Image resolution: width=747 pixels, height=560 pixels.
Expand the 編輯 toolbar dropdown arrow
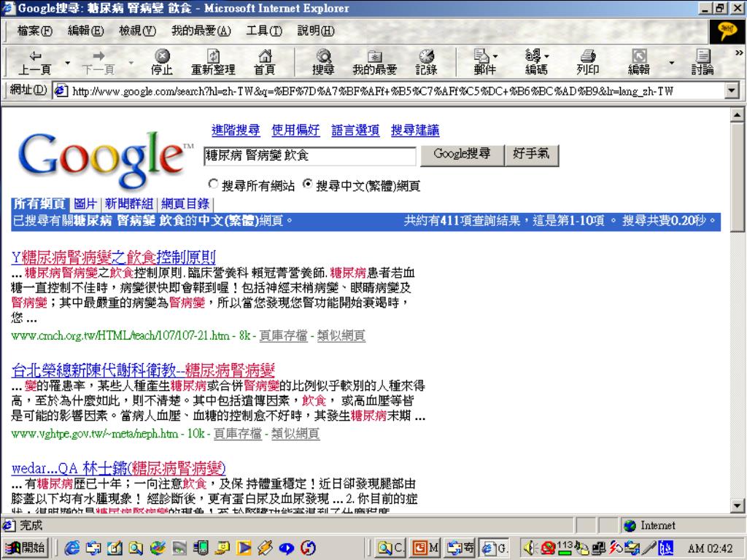(672, 63)
